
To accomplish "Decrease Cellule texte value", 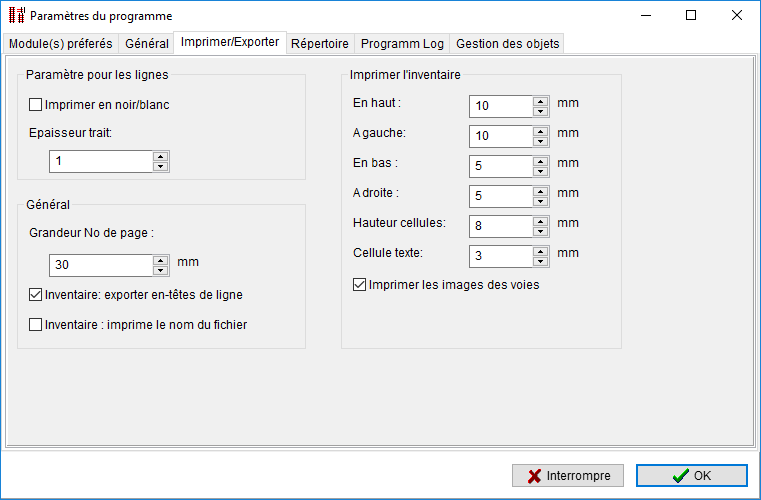I will (x=541, y=262).
